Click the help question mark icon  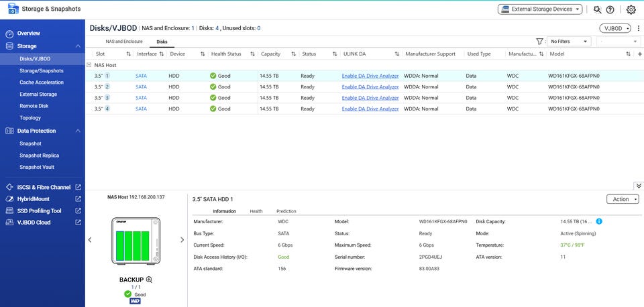(x=610, y=9)
